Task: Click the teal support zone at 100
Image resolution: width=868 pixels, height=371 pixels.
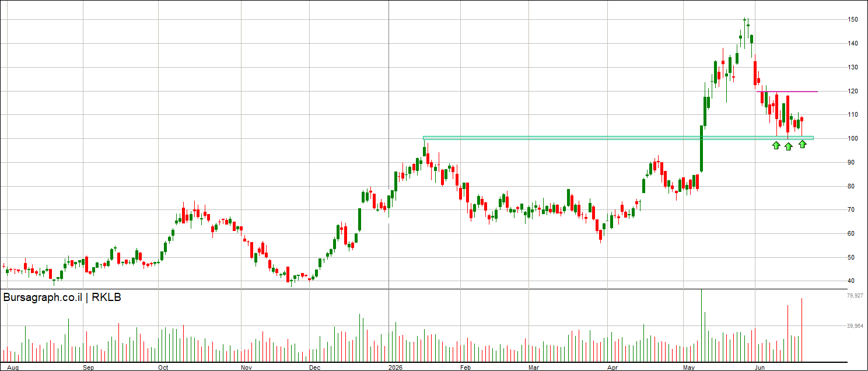Action: pyautogui.click(x=618, y=138)
